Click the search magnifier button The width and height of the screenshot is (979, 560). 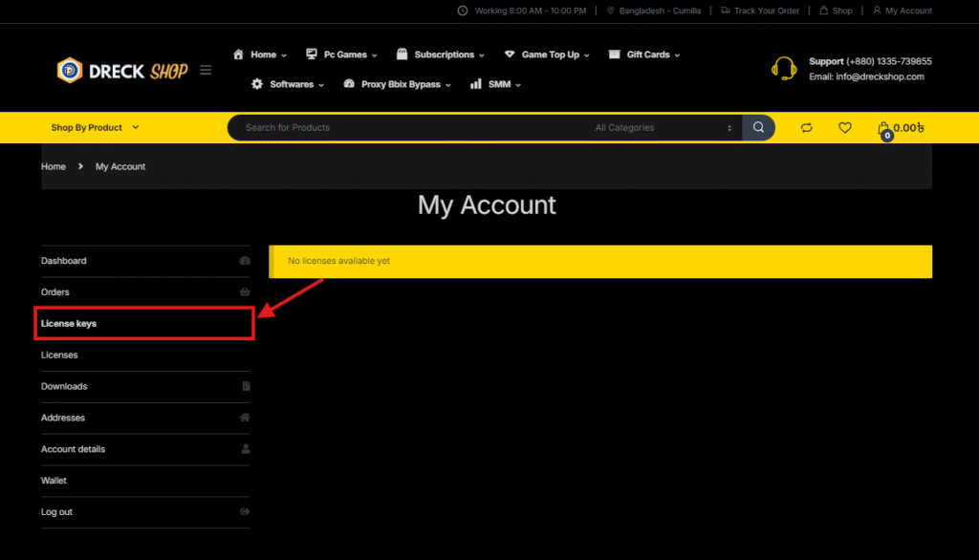(x=758, y=127)
